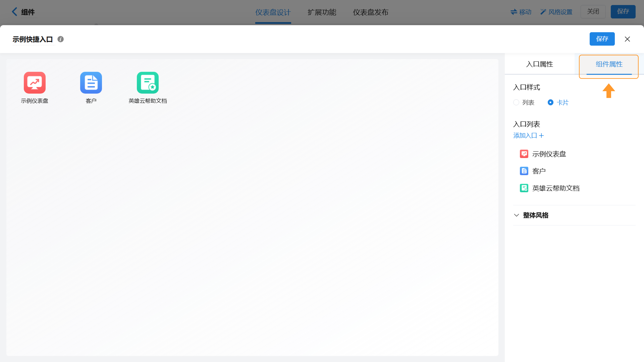The image size is (644, 362).
Task: Open the info icon beside 示例快捷入口
Action: [x=61, y=39]
